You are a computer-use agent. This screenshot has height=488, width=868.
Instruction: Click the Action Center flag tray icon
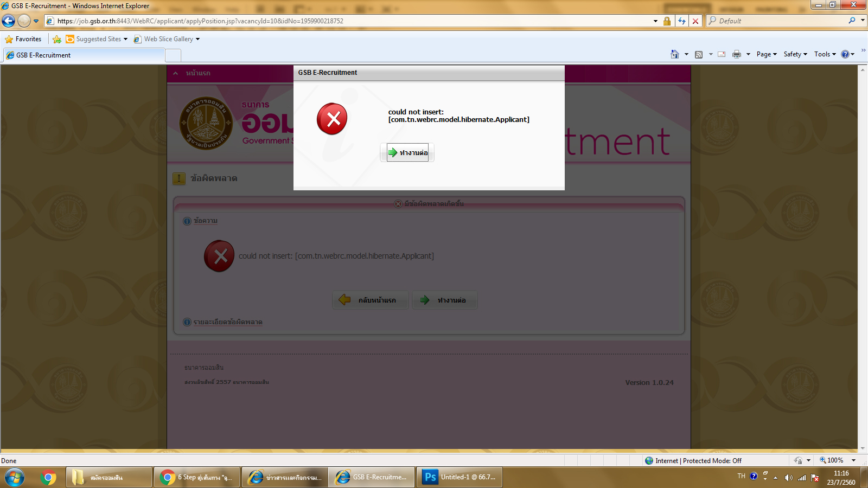tap(815, 478)
